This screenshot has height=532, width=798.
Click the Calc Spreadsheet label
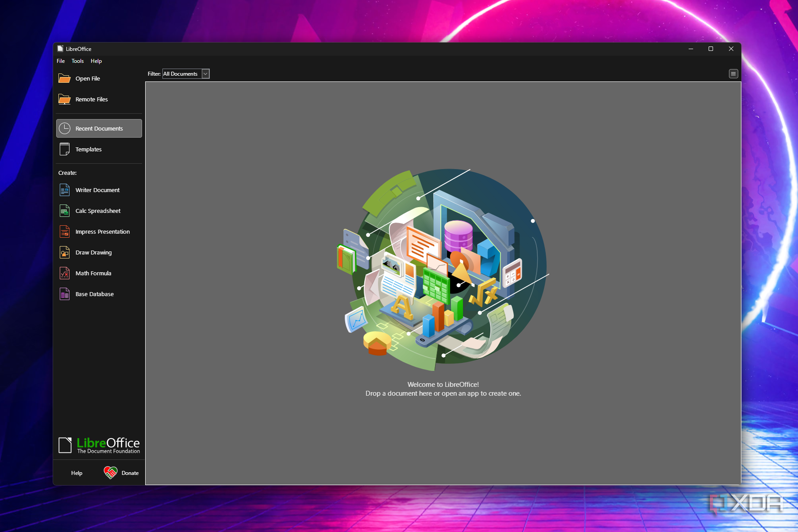[98, 211]
